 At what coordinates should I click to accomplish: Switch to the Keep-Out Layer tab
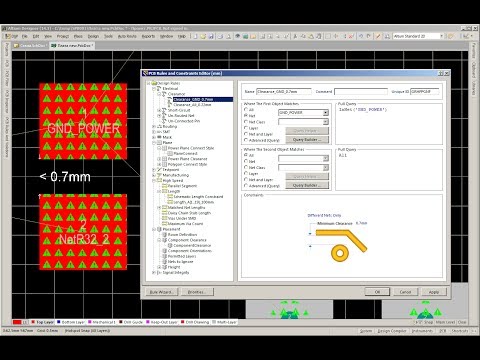point(162,322)
